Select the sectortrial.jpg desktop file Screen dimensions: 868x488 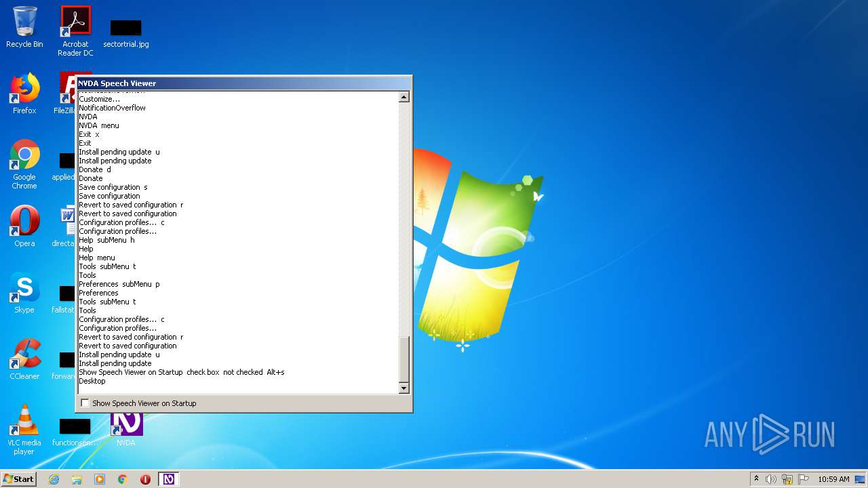coord(126,34)
